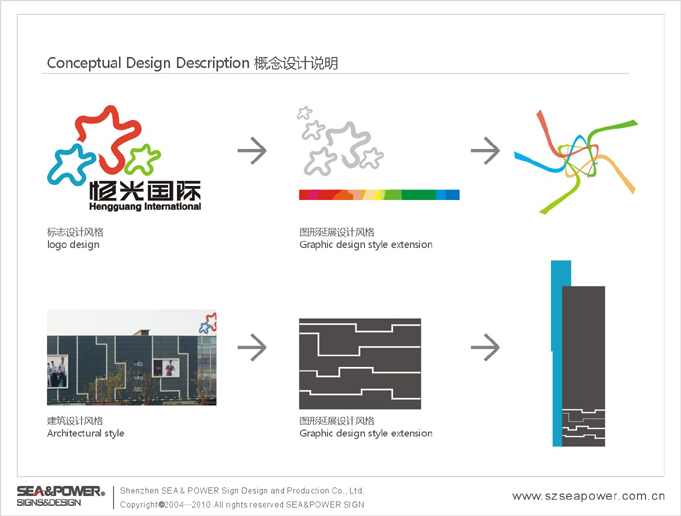Click the dark grey stepped-line pattern graphic

tap(360, 364)
